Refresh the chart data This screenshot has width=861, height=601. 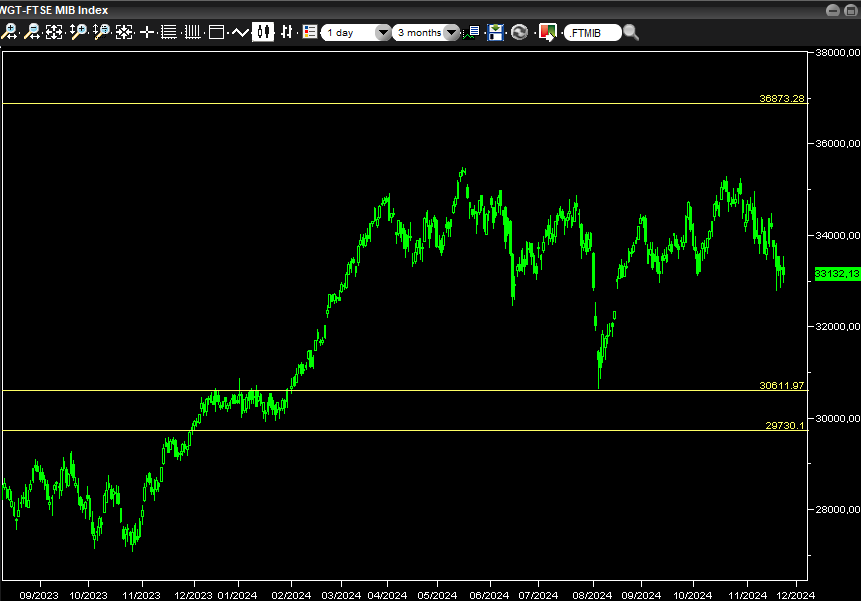coord(519,32)
